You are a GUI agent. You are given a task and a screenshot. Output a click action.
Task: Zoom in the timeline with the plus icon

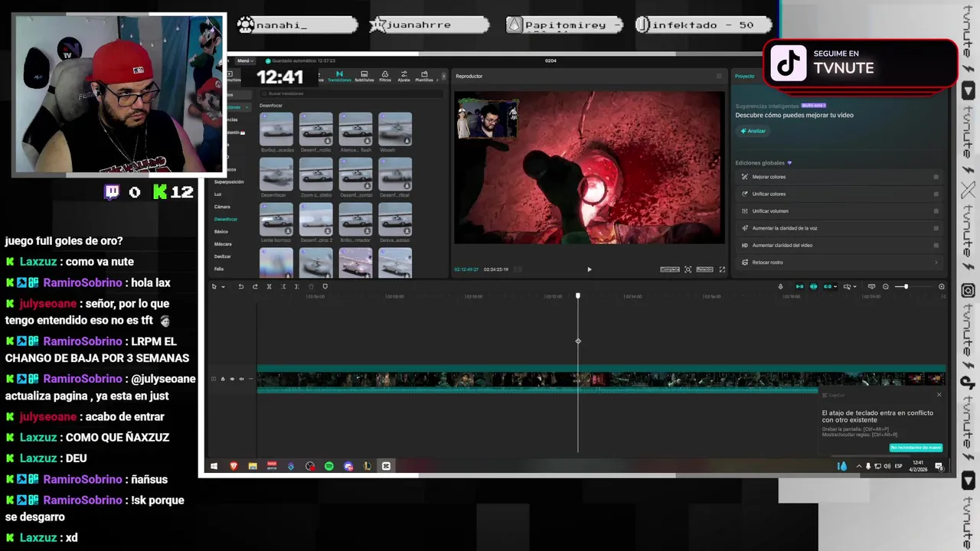point(942,286)
